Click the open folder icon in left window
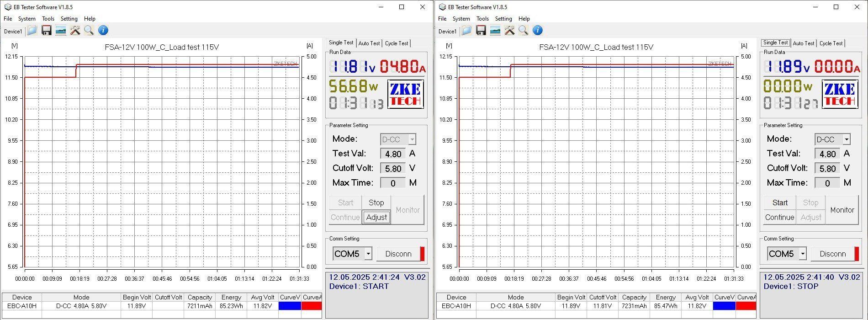 (x=32, y=31)
